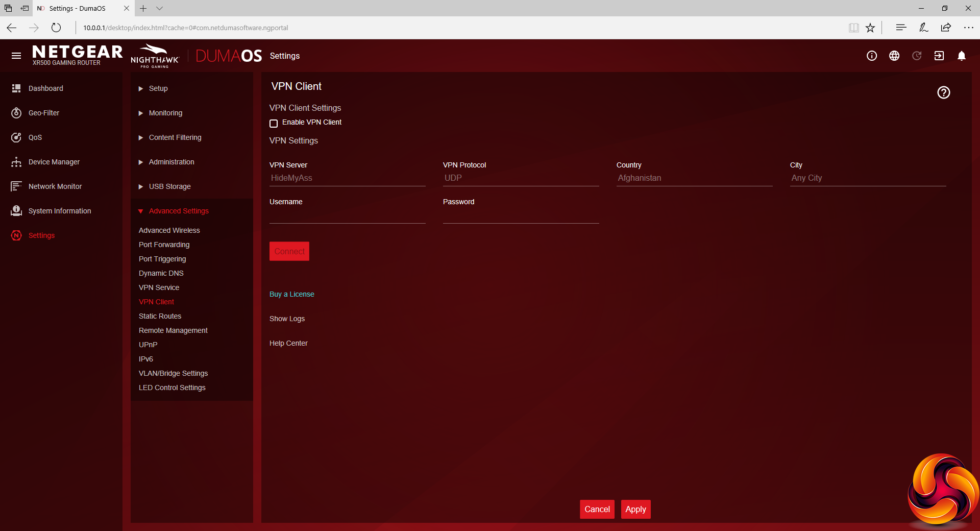980x531 pixels.
Task: Click the Connect button
Action: (289, 251)
